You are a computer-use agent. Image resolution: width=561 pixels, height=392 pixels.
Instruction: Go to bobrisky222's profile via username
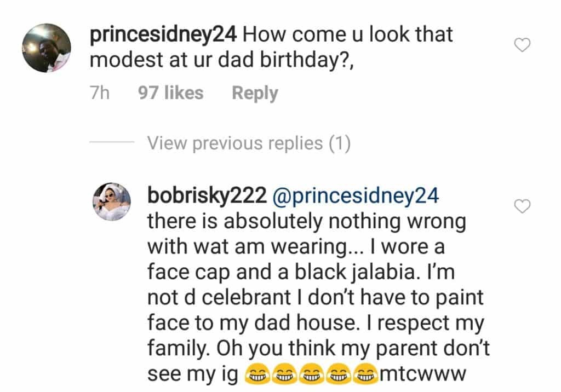pyautogui.click(x=207, y=197)
